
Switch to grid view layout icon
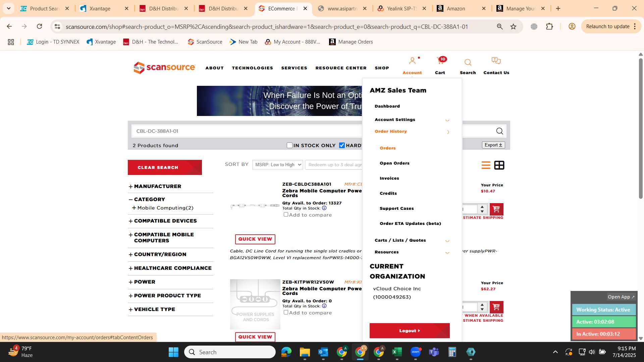pyautogui.click(x=499, y=165)
